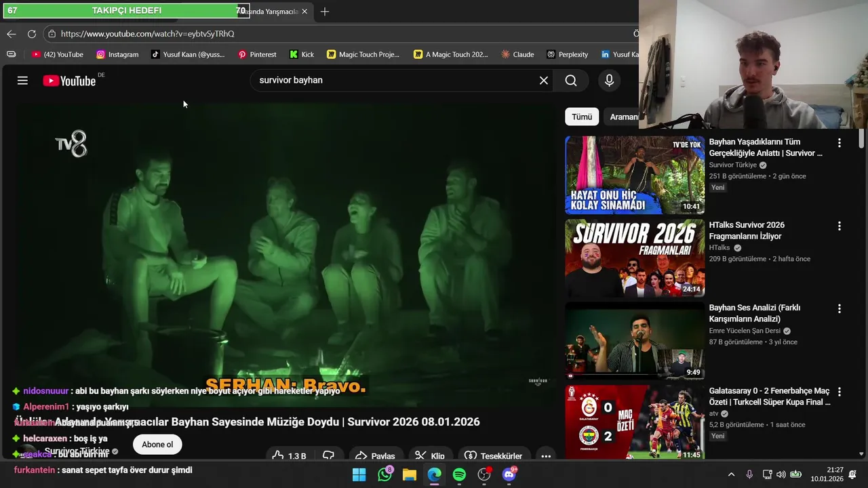Viewport: 868px width, 488px height.
Task: Create a clip with the Klip button
Action: pos(430,455)
